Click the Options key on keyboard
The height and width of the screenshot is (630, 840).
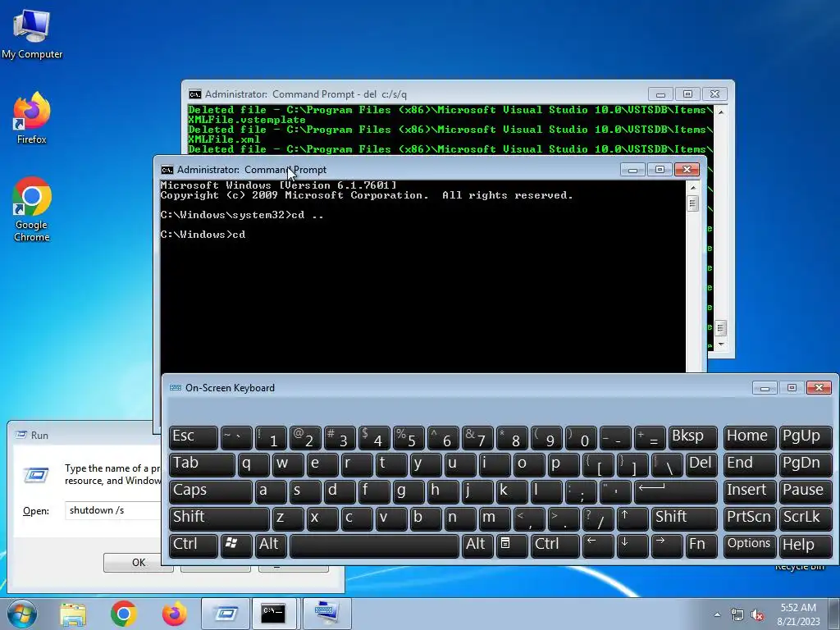tap(749, 546)
